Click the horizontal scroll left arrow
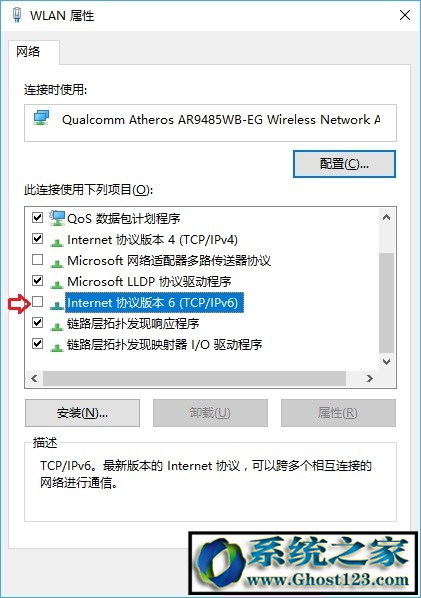The width and height of the screenshot is (421, 598). click(34, 379)
